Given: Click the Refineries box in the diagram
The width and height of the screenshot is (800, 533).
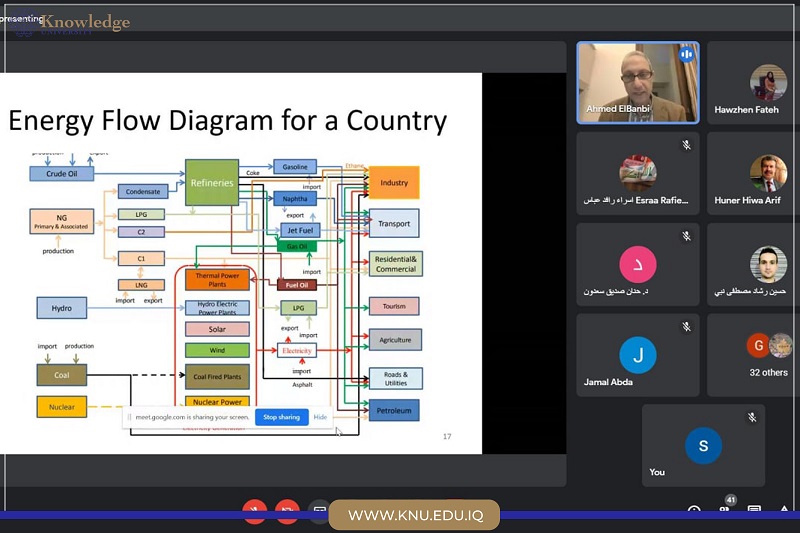Looking at the screenshot, I should (x=212, y=183).
